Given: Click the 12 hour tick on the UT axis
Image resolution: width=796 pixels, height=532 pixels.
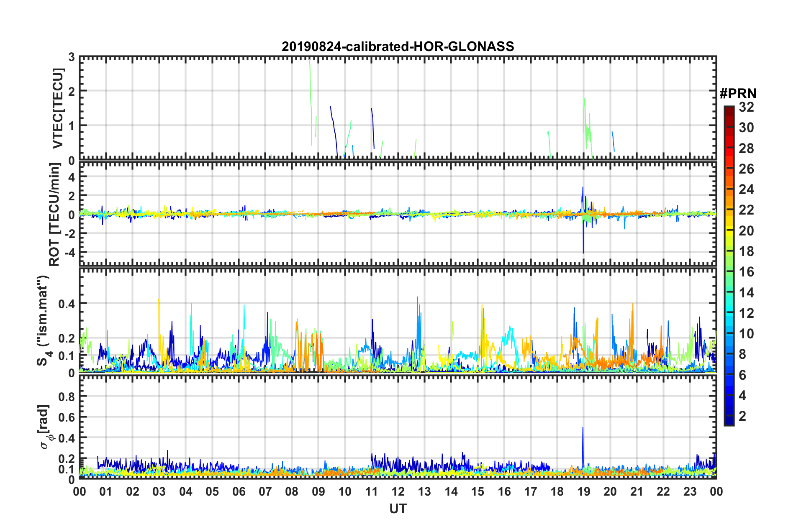Looking at the screenshot, I should click(x=398, y=491).
